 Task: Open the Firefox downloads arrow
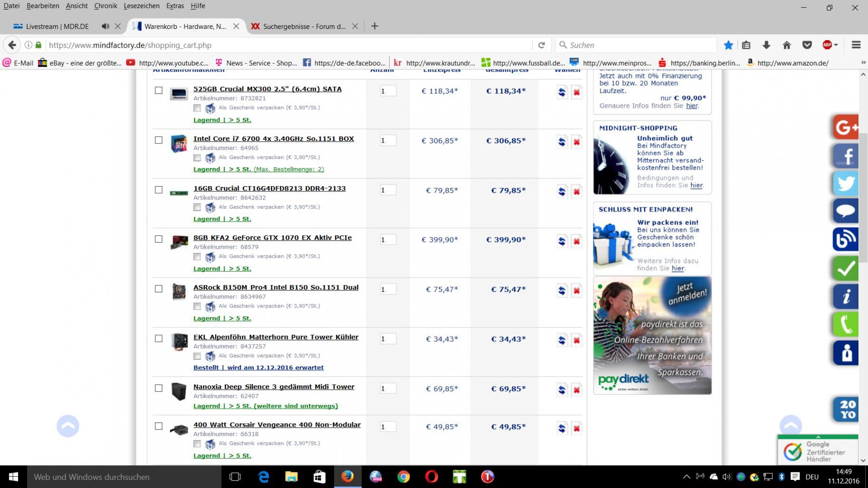(x=766, y=45)
